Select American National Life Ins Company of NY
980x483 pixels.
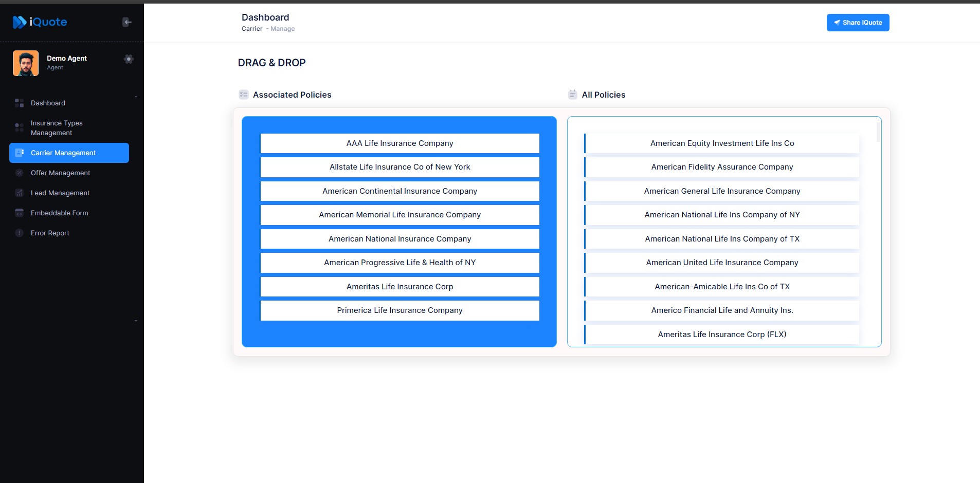click(x=722, y=215)
